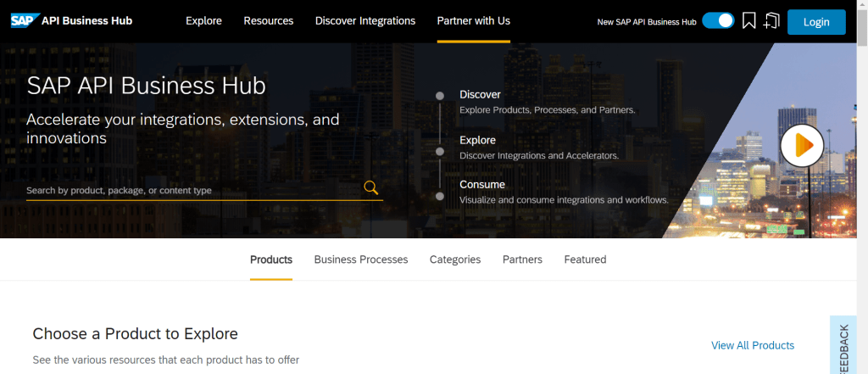Click the Discover timeline dot
Screen dimensions: 868x374
[440, 96]
